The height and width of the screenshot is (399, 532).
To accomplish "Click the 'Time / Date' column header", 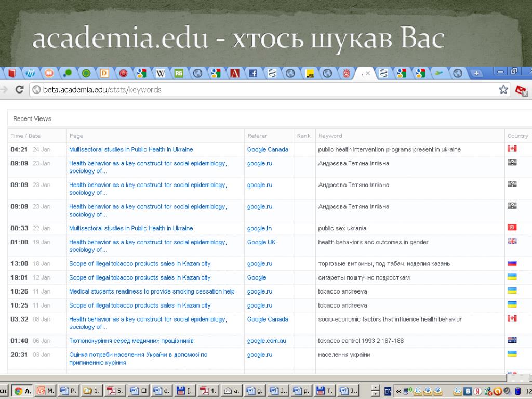I will (x=25, y=136).
